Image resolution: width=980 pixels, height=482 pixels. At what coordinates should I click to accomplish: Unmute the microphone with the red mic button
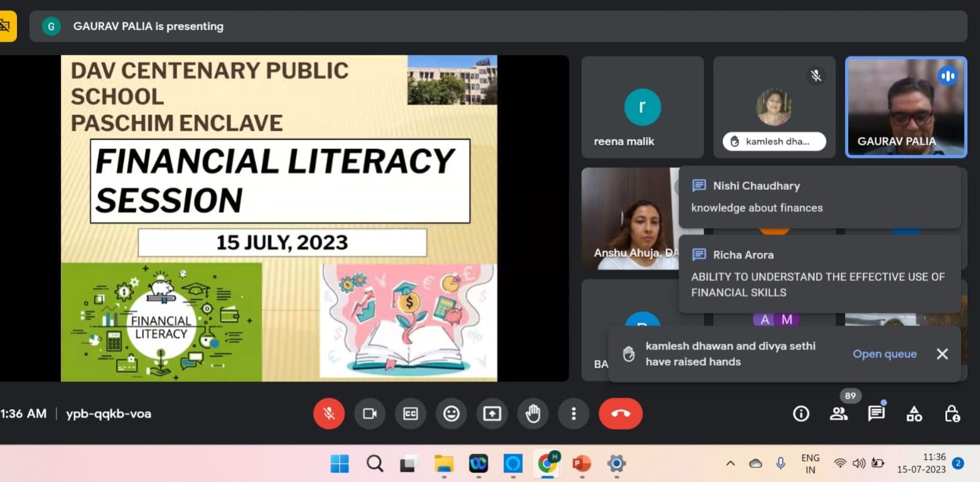(329, 414)
